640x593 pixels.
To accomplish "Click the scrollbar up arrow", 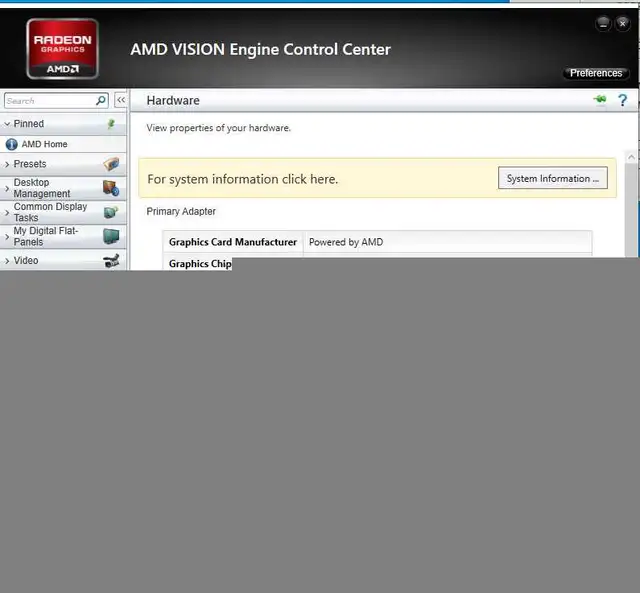I will click(631, 157).
